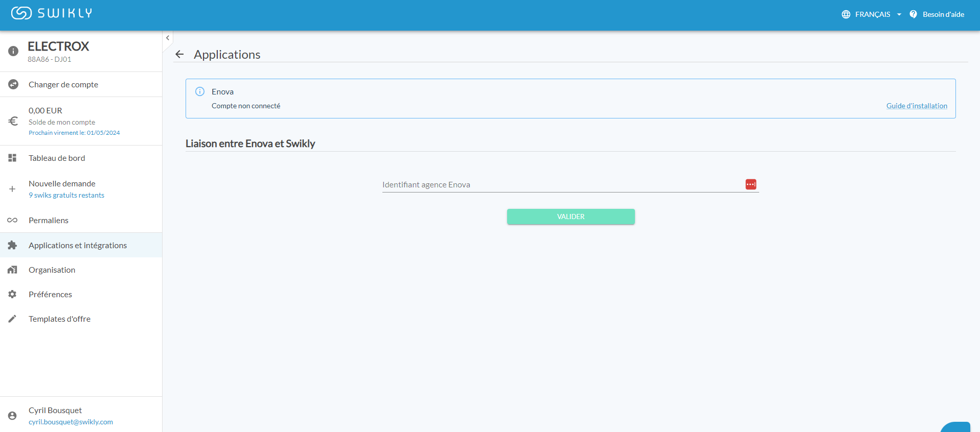Go back with the arrow icon
Screen dimensions: 980x432
pyautogui.click(x=179, y=54)
